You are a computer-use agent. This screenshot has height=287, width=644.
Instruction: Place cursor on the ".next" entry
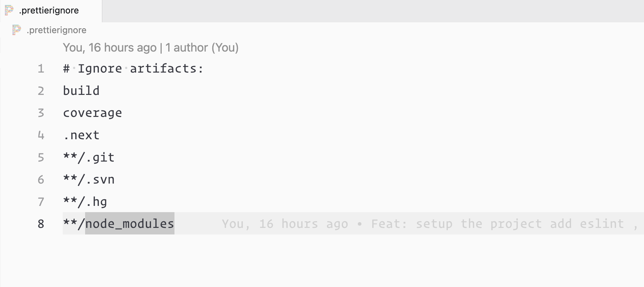pos(81,135)
